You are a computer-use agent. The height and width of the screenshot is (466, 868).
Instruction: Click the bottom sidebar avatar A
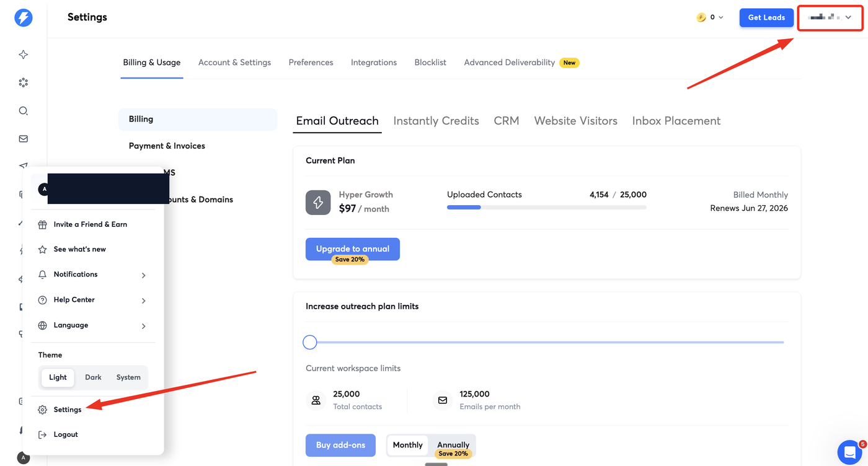coord(23,458)
